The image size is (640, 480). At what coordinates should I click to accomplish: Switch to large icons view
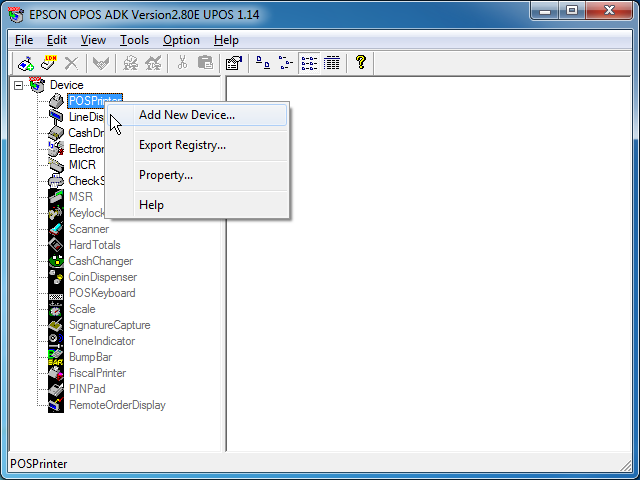tap(262, 63)
